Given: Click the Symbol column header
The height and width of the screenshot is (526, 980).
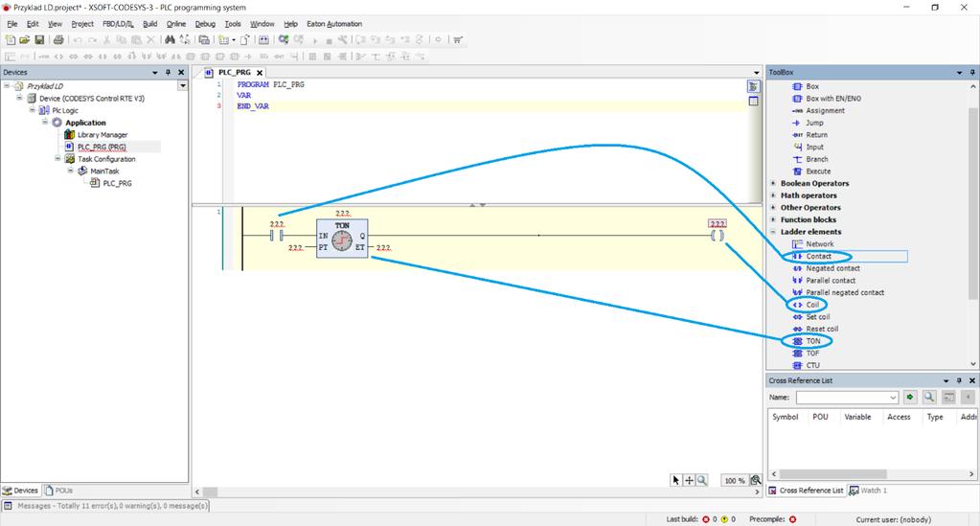Looking at the screenshot, I should [x=785, y=417].
